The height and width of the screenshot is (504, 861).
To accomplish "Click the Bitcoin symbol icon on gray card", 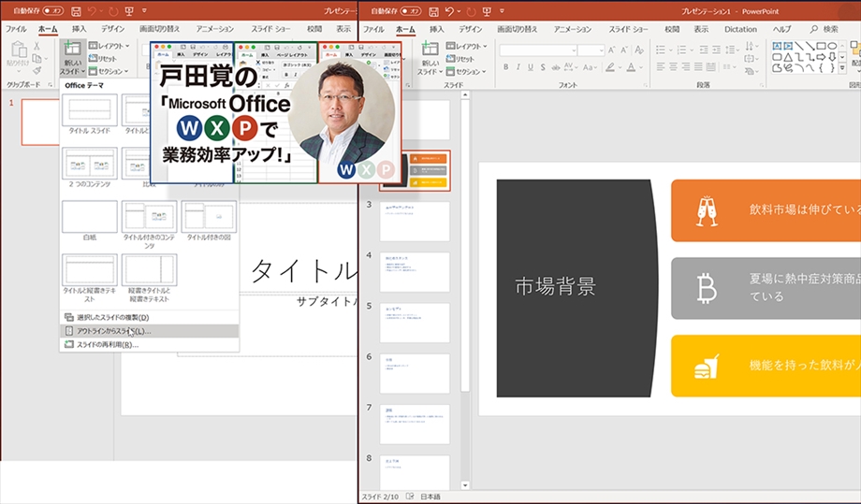I will 707,289.
